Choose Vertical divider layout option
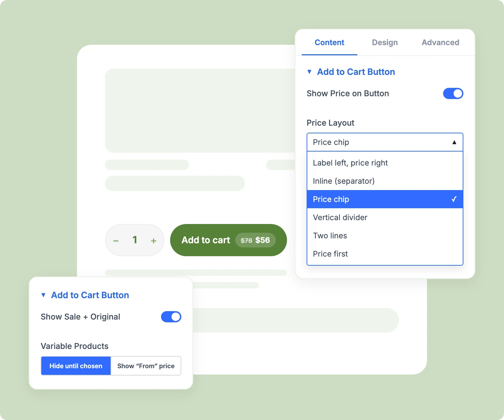Image resolution: width=504 pixels, height=420 pixels. coord(385,217)
